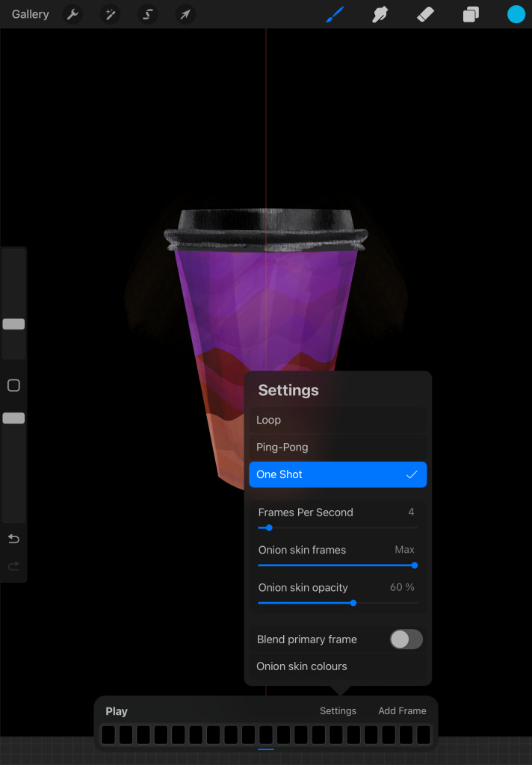The image size is (532, 765).
Task: Click the Frames Per Second slider
Action: [x=338, y=528]
